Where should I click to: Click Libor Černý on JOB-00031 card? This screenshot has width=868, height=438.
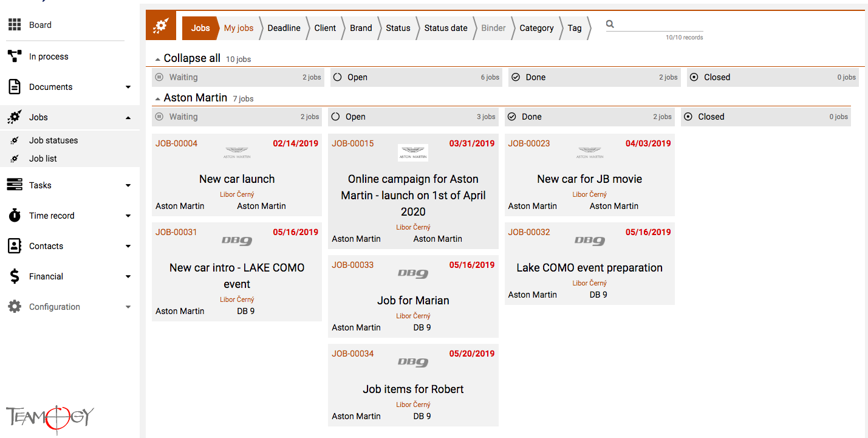[237, 299]
